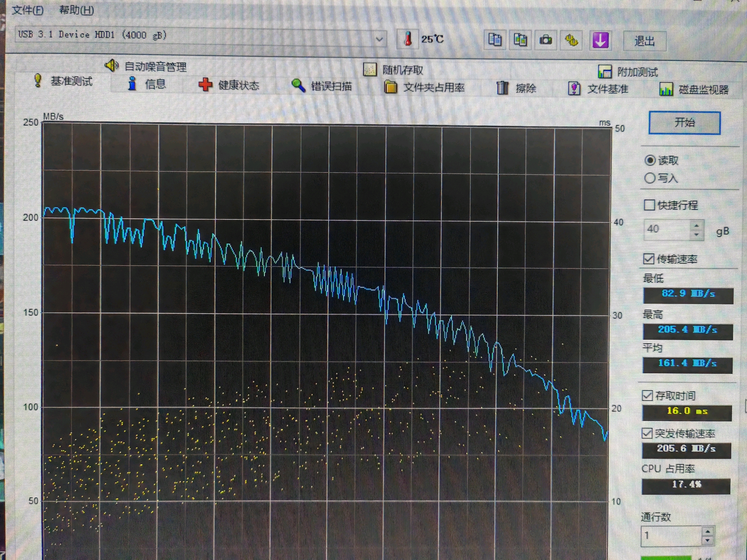Image resolution: width=747 pixels, height=560 pixels.
Task: Click the 附加测试 tab icon
Action: (604, 71)
